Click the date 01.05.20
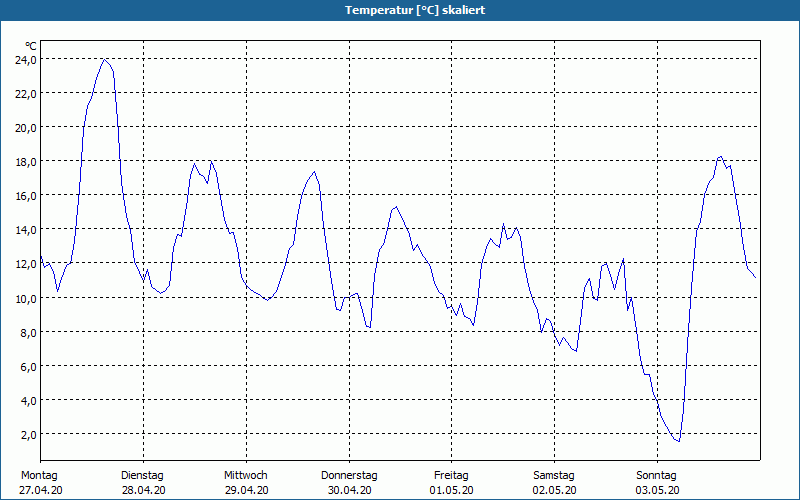Screen dimensions: 800x500 [x=452, y=490]
